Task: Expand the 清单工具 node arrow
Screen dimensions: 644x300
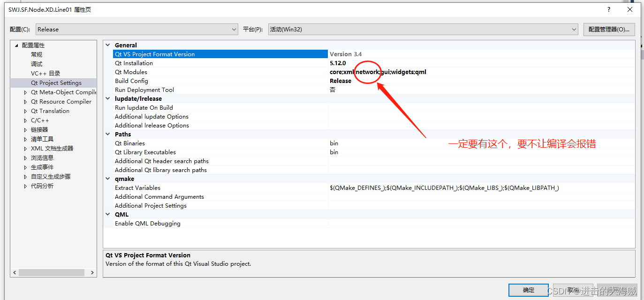Action: (x=26, y=139)
